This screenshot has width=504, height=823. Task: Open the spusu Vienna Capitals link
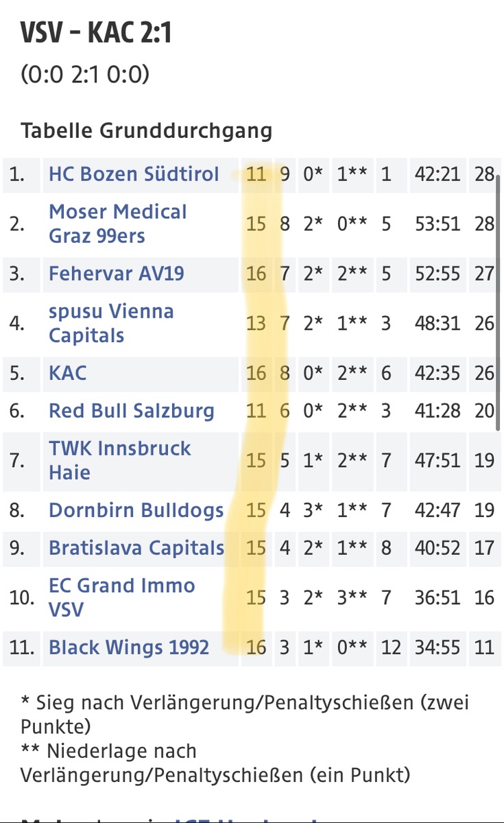[111, 323]
